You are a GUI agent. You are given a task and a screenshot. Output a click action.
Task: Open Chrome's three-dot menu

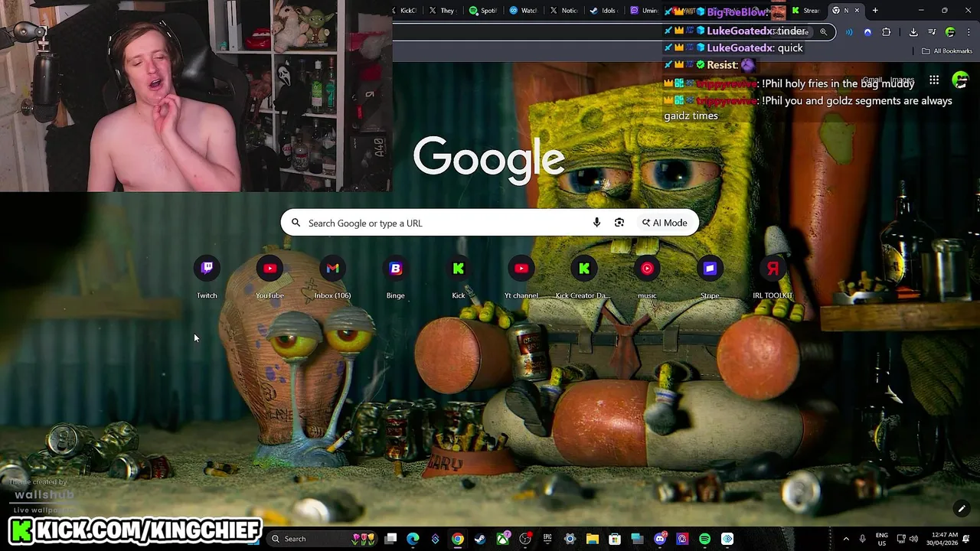(969, 32)
